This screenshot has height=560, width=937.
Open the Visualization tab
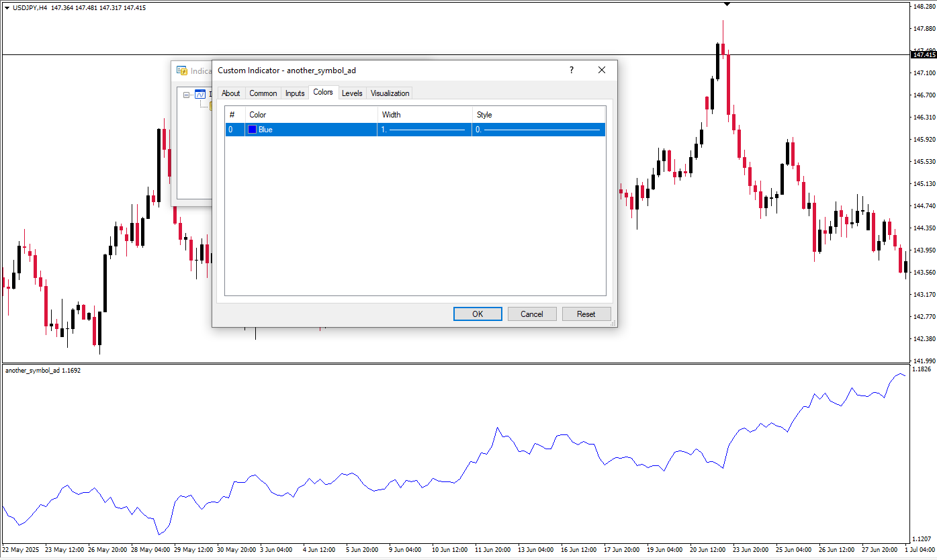click(390, 93)
